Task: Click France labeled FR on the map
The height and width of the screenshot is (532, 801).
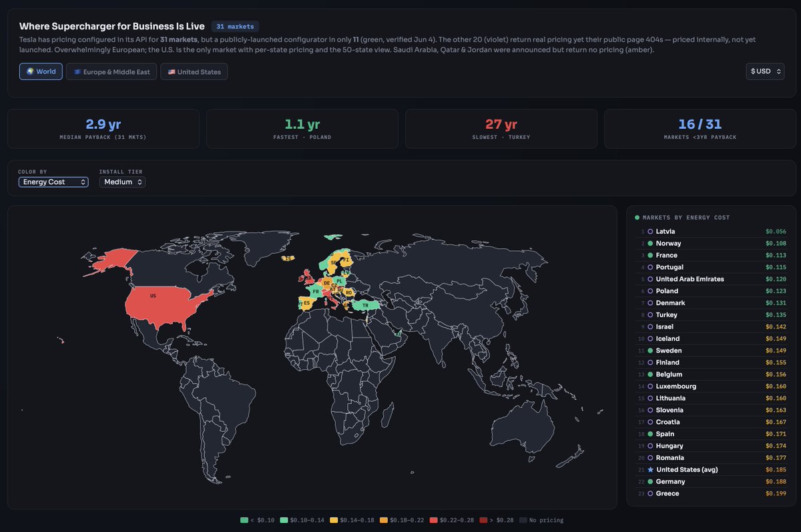Action: 316,292
